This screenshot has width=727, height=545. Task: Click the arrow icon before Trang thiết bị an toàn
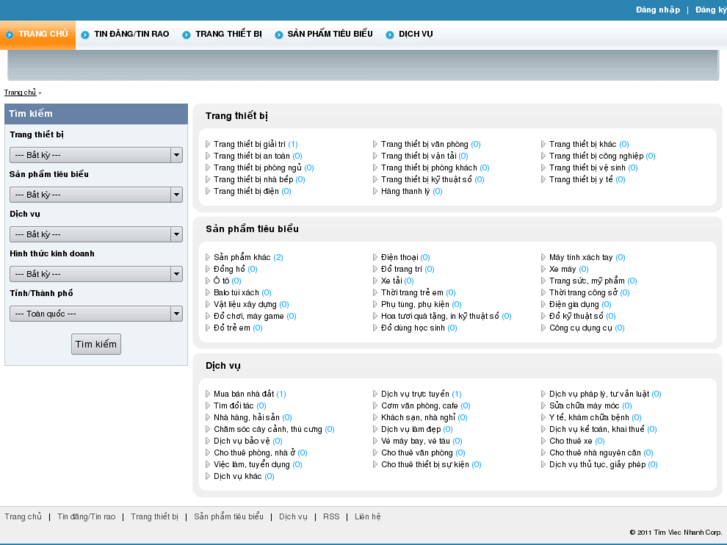208,156
